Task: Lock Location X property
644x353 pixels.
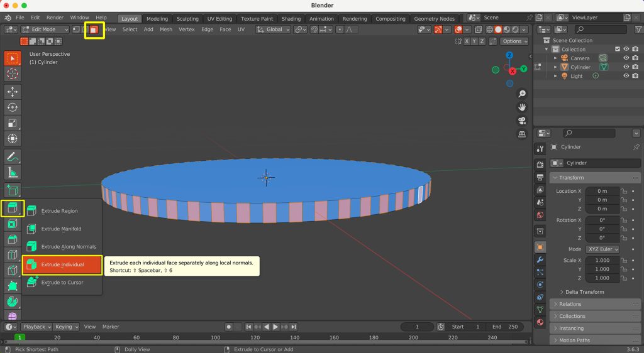Action: 624,191
